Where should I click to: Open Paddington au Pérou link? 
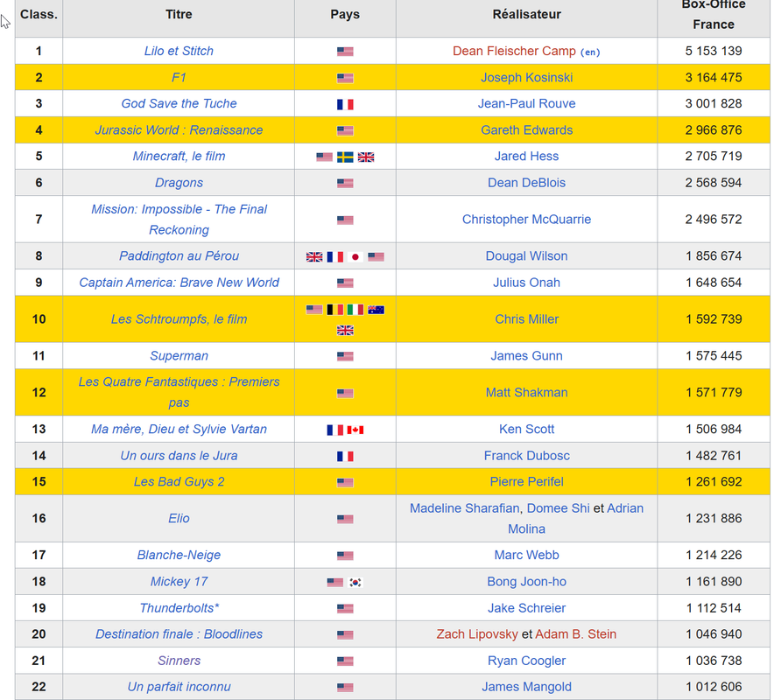click(179, 256)
